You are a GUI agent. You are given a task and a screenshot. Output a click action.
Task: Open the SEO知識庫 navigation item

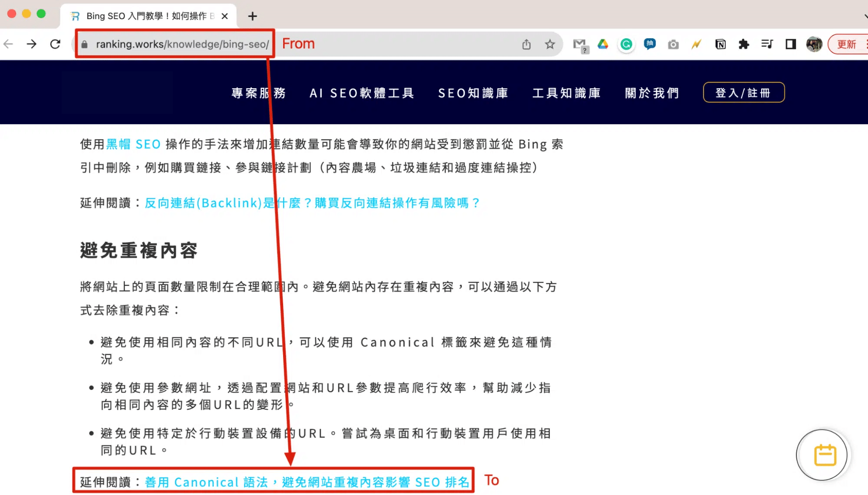(x=473, y=93)
